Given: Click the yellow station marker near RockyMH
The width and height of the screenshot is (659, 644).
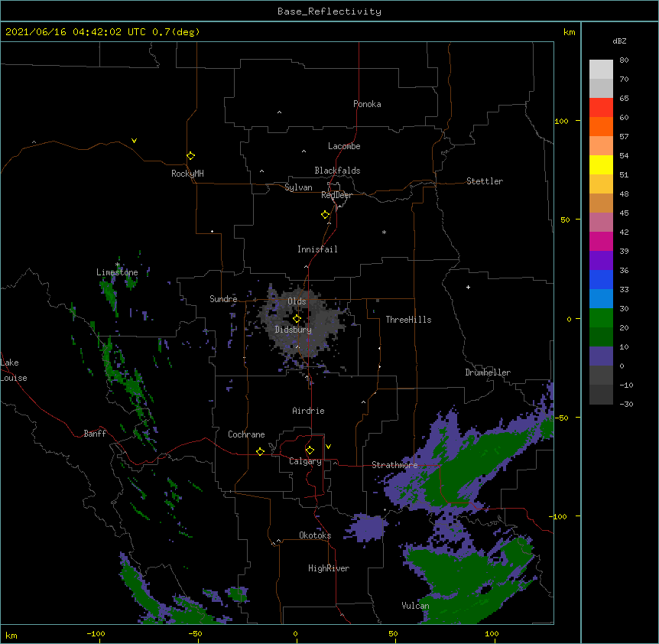Looking at the screenshot, I should click(191, 156).
